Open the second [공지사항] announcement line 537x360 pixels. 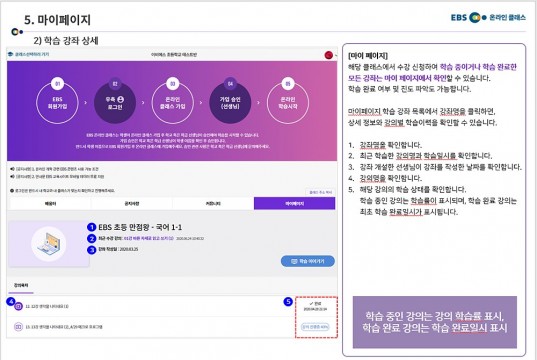[60, 176]
